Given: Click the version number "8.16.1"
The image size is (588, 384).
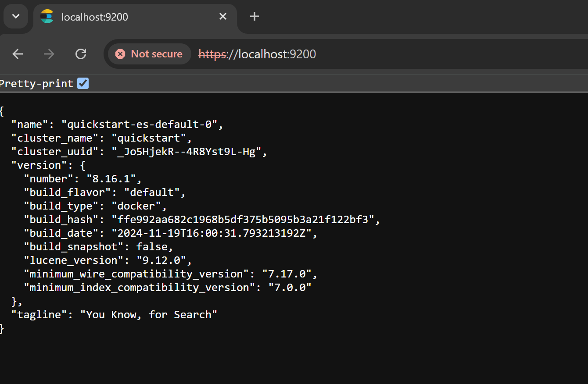Looking at the screenshot, I should [111, 179].
